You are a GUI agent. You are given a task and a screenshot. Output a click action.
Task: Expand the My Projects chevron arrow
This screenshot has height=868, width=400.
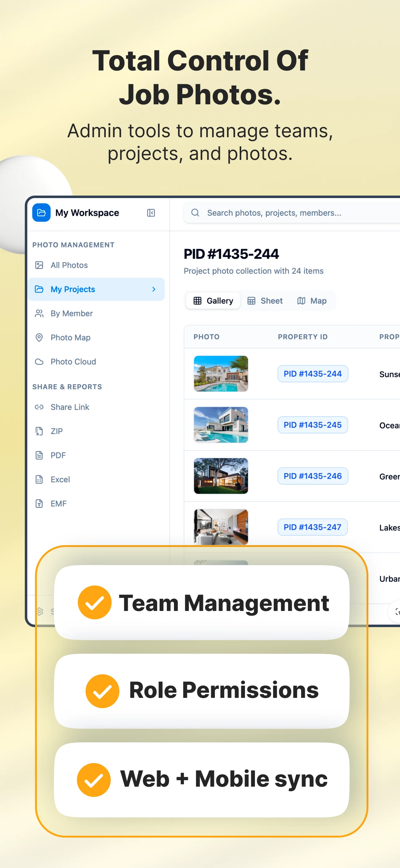pos(154,289)
